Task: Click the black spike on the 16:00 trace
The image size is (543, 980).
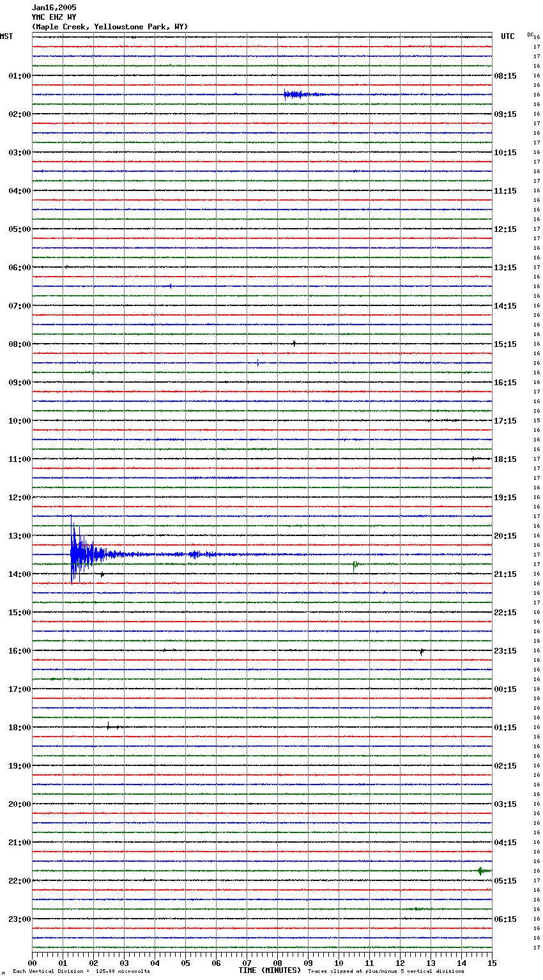Action: tap(422, 652)
